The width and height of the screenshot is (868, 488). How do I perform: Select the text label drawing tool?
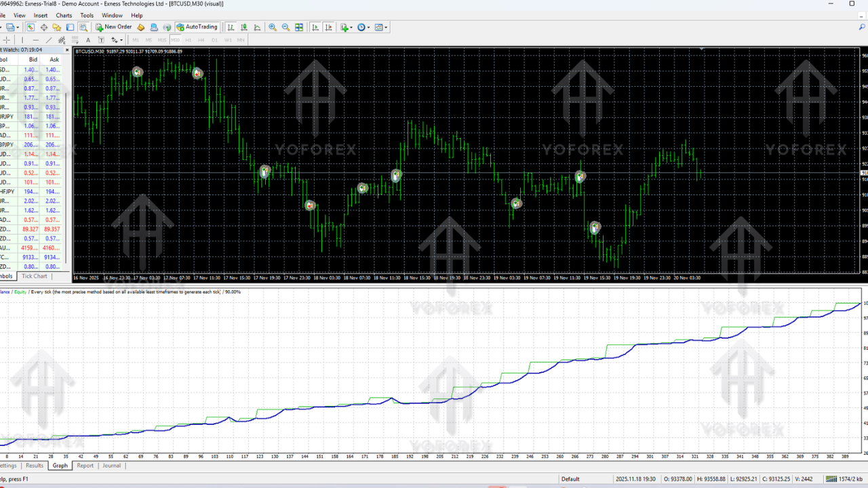(x=88, y=40)
